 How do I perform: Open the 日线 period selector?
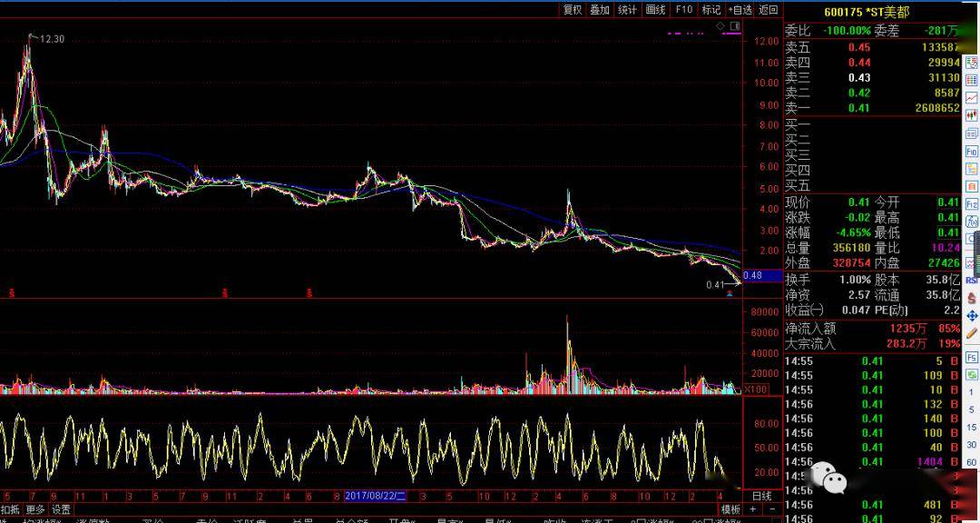(x=761, y=496)
